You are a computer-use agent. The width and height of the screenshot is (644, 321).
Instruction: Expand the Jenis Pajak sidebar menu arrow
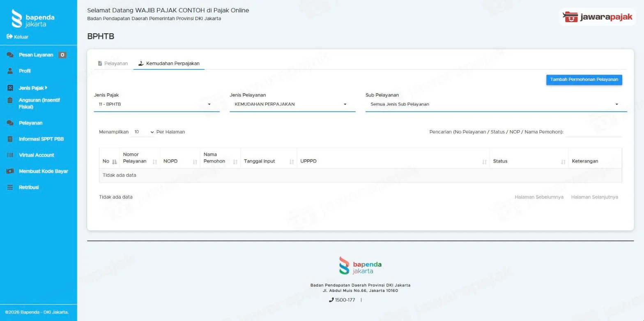46,87
